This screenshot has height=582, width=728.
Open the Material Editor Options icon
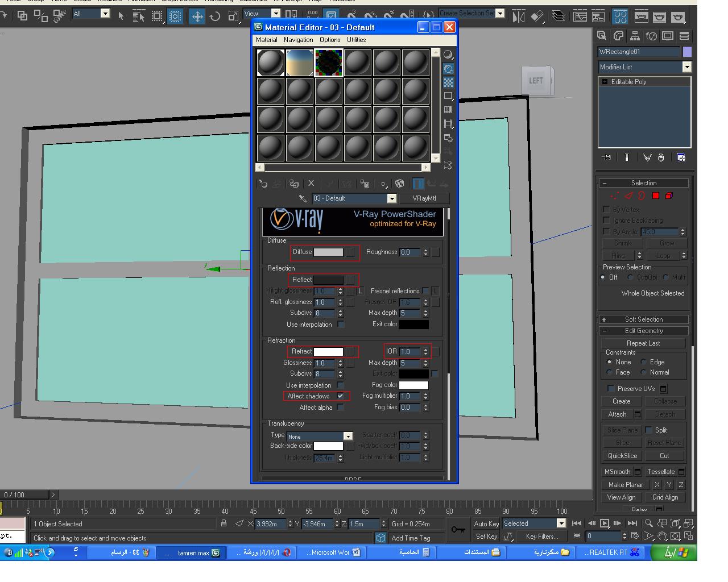448,138
